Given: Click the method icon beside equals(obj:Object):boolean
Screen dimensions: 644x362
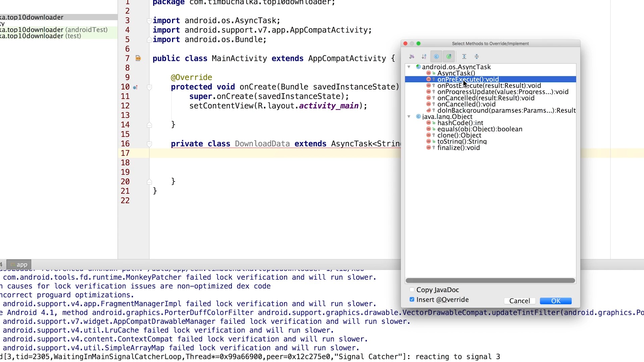Looking at the screenshot, I should click(x=429, y=129).
